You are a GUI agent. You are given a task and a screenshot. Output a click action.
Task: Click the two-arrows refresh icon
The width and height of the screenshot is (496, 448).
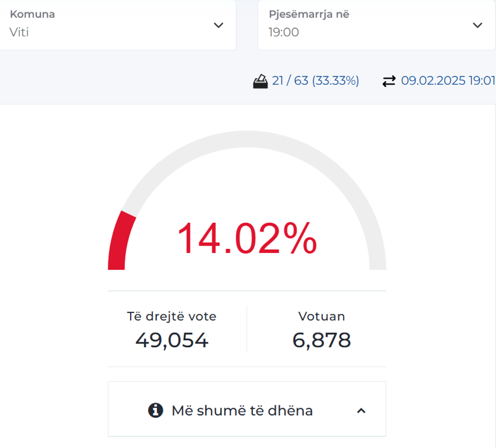coord(389,81)
